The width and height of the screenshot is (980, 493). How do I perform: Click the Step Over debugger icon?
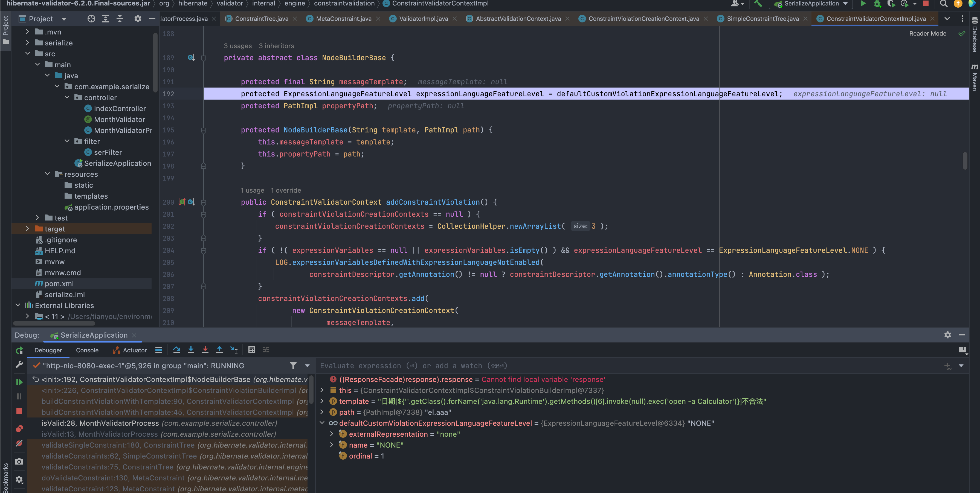176,350
